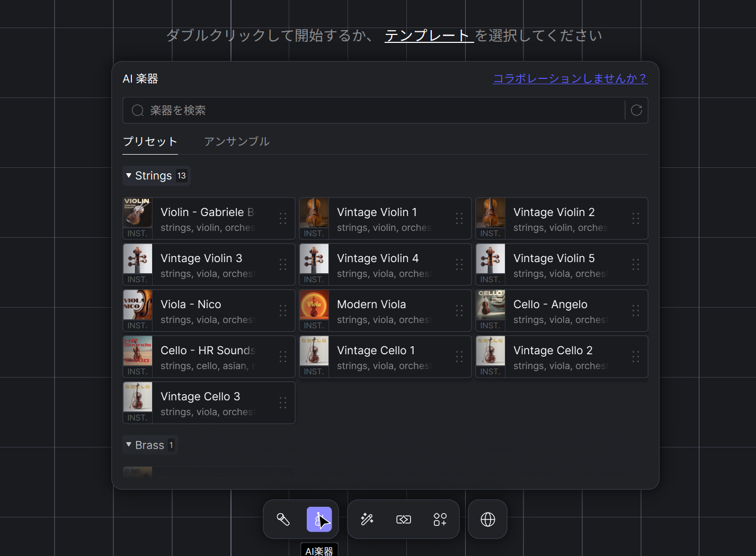Choose the Cello - Angelo instrument
The image size is (756, 556).
tap(551, 311)
